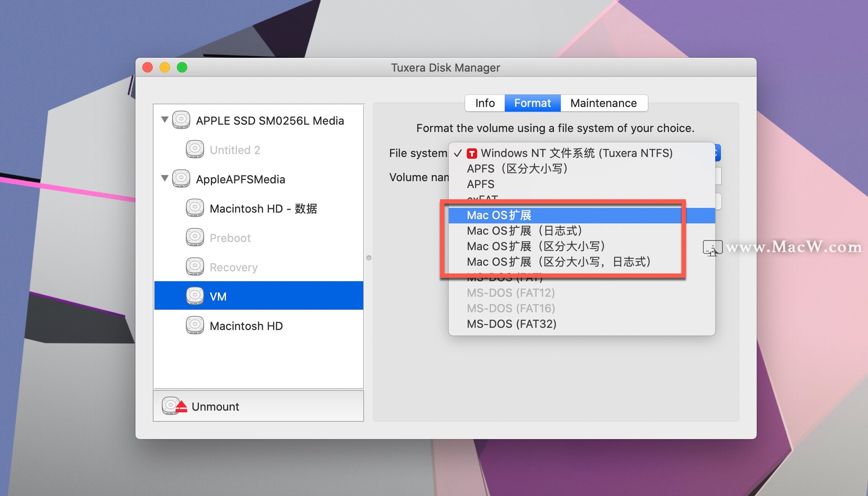Click the Macintosh HD - 数据 volume icon
Viewport: 868px width, 496px height.
pos(195,208)
